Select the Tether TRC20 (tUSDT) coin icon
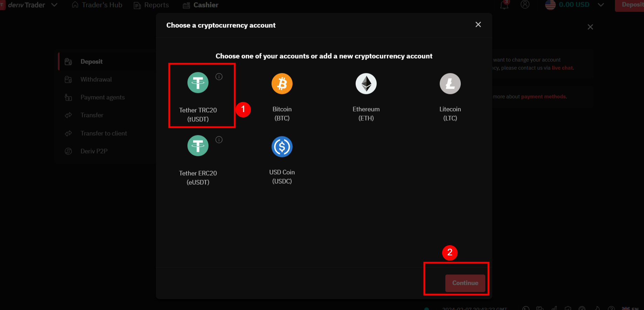This screenshot has height=310, width=644. pos(198,83)
